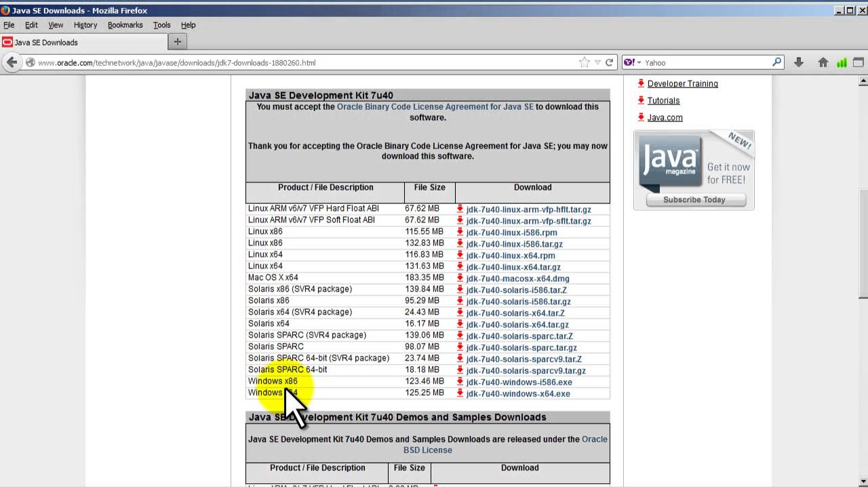Click download arrow for solaris-x64.tar.gz
The height and width of the screenshot is (488, 868).
[460, 324]
